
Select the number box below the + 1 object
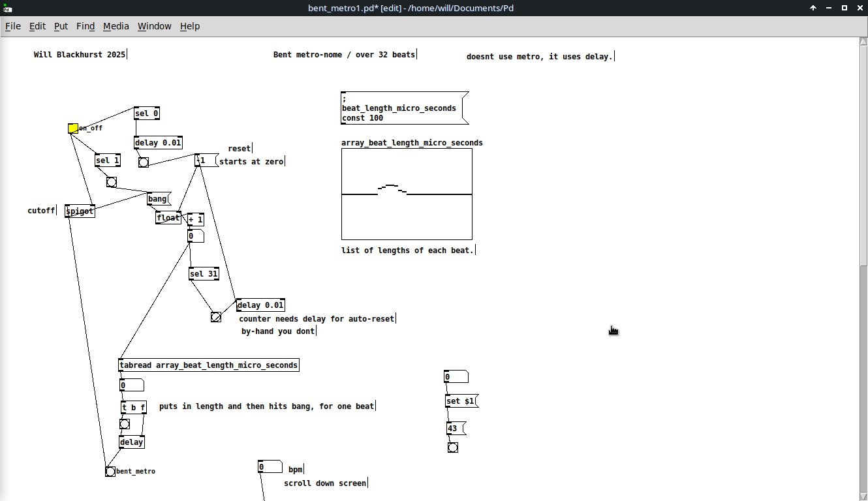tap(196, 236)
